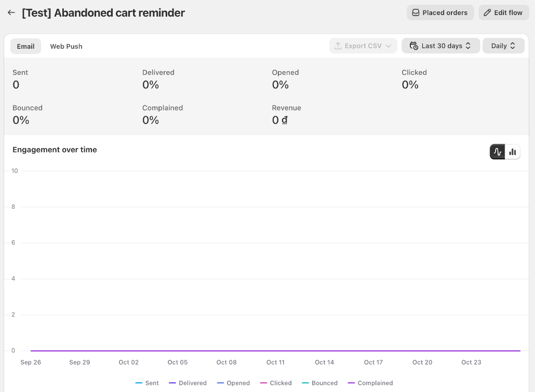Click the Sep 26 axis label

coord(31,362)
